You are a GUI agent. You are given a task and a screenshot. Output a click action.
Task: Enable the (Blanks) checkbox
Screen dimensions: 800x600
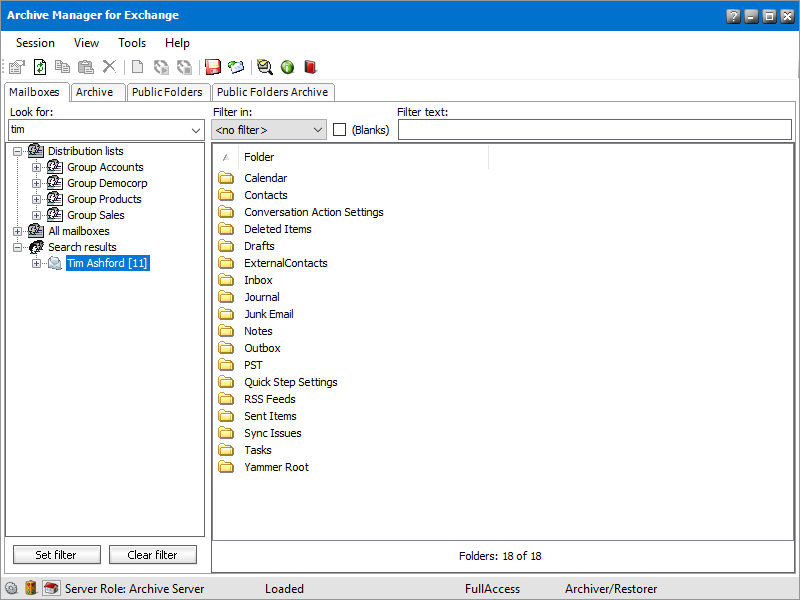339,130
